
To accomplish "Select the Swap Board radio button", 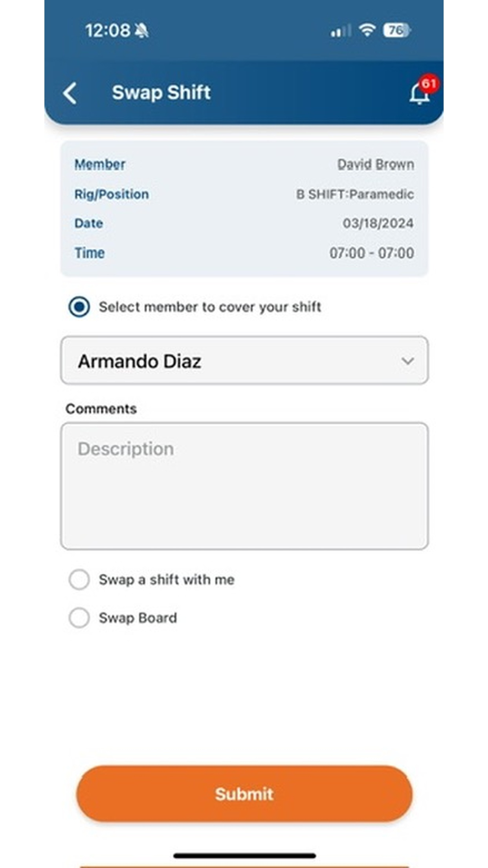I will tap(79, 618).
